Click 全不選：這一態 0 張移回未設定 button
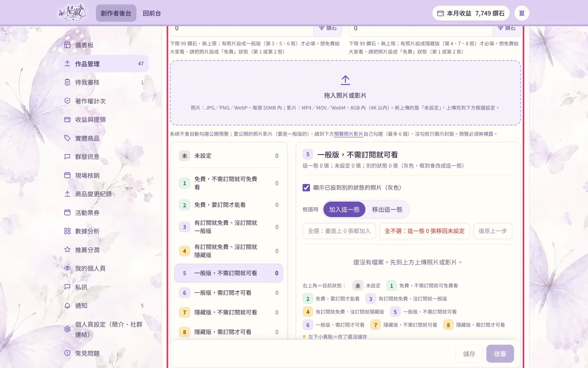Image resolution: width=588 pixels, height=368 pixels. (x=425, y=231)
